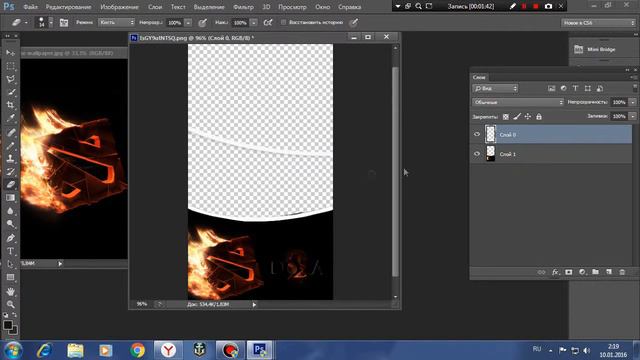Open the Mini Bridge panel
The width and height of the screenshot is (640, 360).
point(595,49)
